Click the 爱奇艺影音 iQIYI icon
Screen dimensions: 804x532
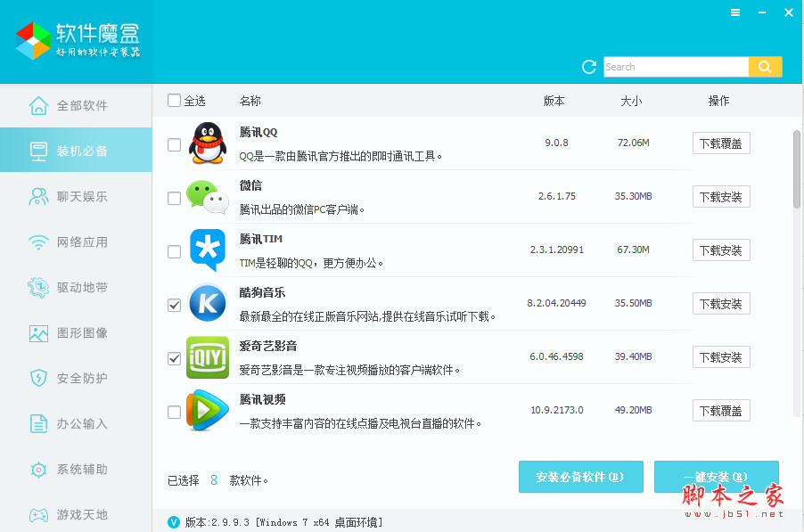tap(208, 357)
